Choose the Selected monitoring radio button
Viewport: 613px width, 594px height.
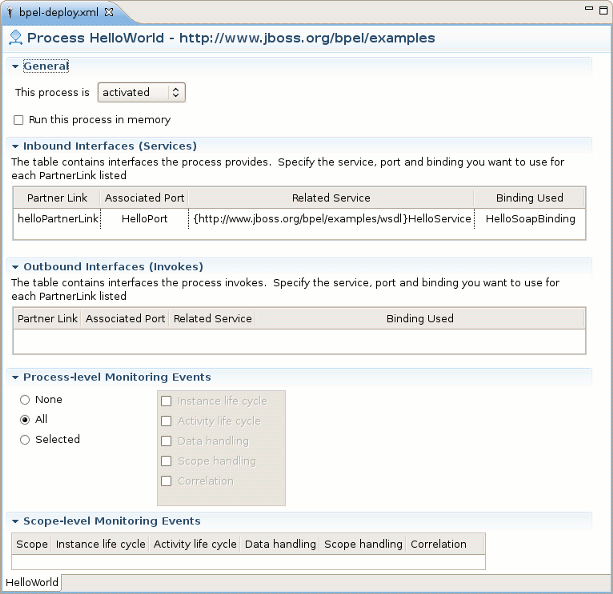coord(25,440)
